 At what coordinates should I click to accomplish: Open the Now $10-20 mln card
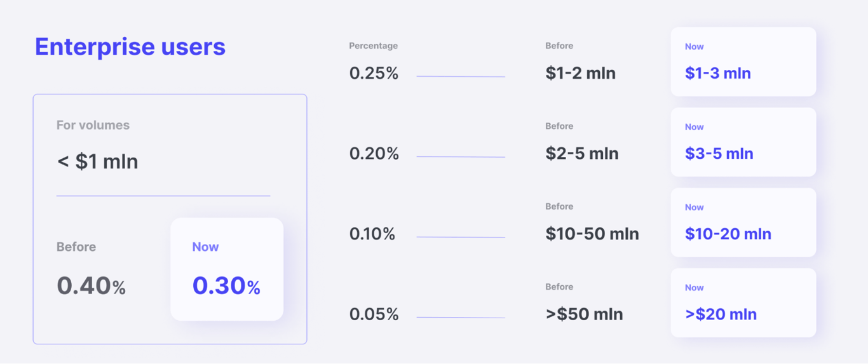pyautogui.click(x=743, y=222)
